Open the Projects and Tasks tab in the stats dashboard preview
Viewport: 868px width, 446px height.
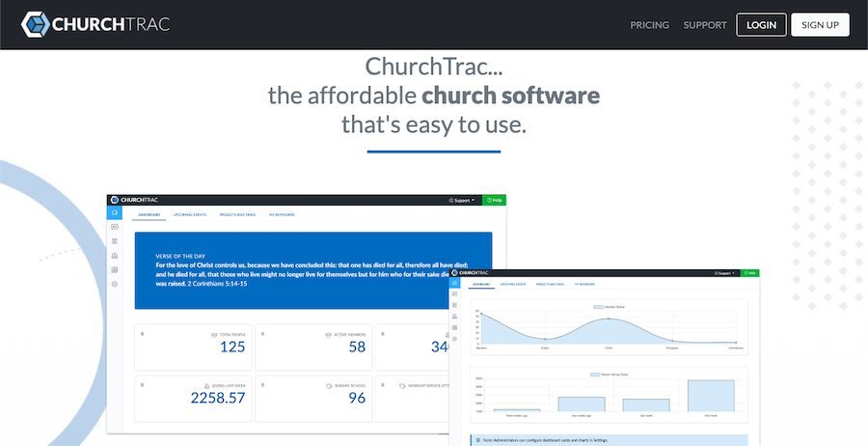237,214
